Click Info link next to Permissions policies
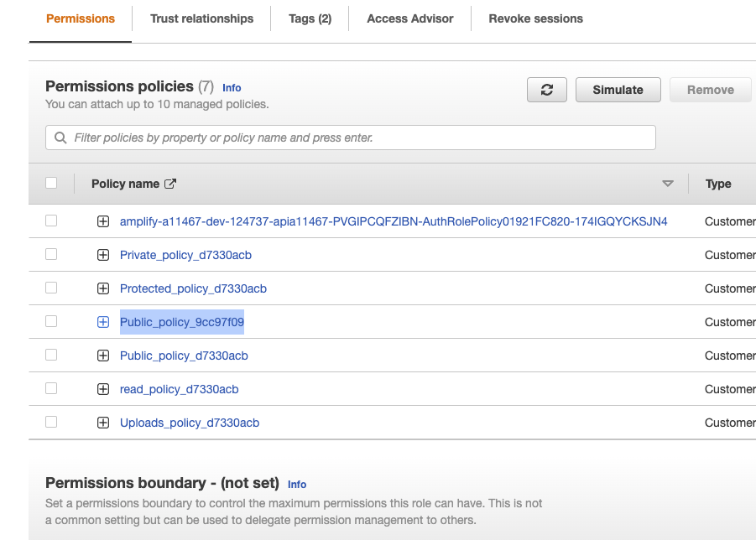This screenshot has width=756, height=540. (x=232, y=87)
